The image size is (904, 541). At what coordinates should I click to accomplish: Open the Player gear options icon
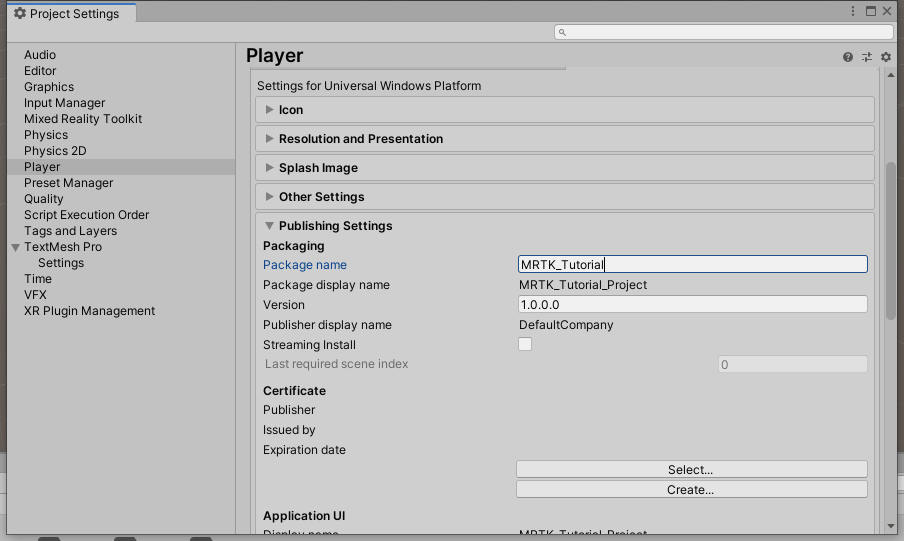(x=886, y=57)
